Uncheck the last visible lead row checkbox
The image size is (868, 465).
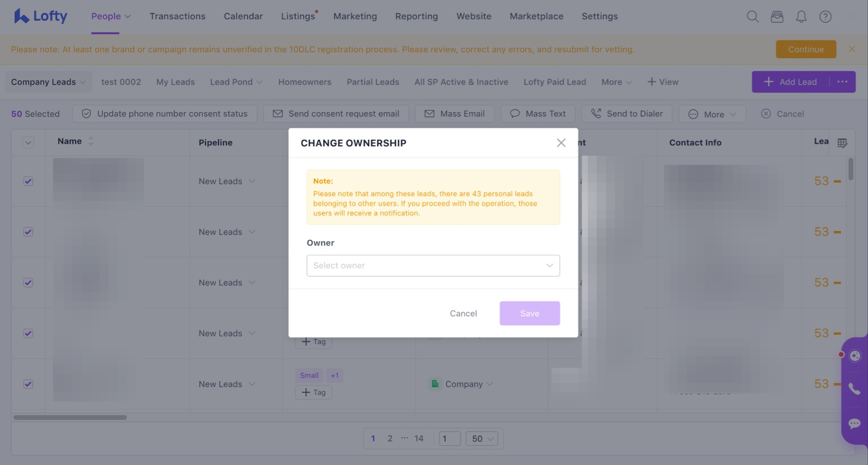pyautogui.click(x=29, y=384)
